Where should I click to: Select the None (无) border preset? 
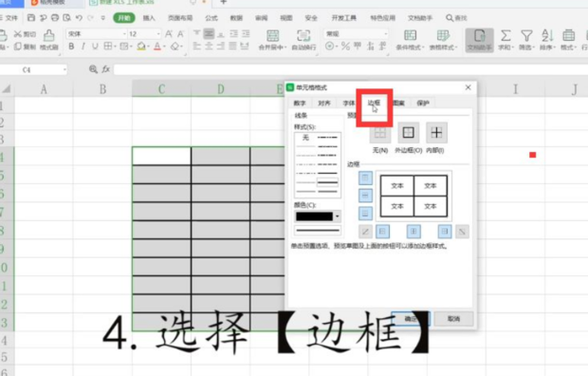click(x=380, y=133)
